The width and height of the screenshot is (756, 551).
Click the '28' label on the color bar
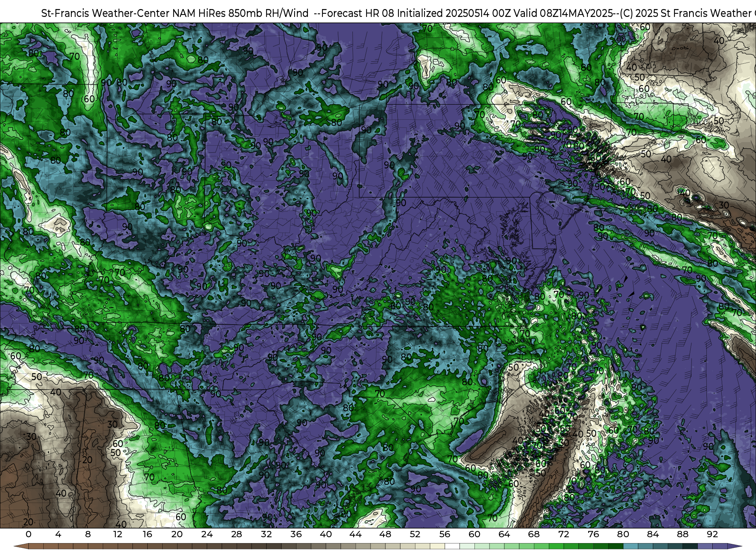pos(237,534)
